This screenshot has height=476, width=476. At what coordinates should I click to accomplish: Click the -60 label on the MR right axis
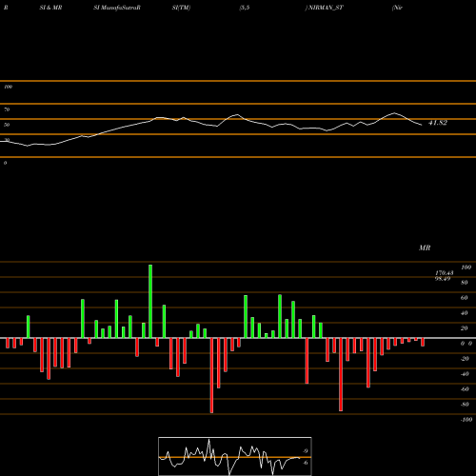click(465, 389)
